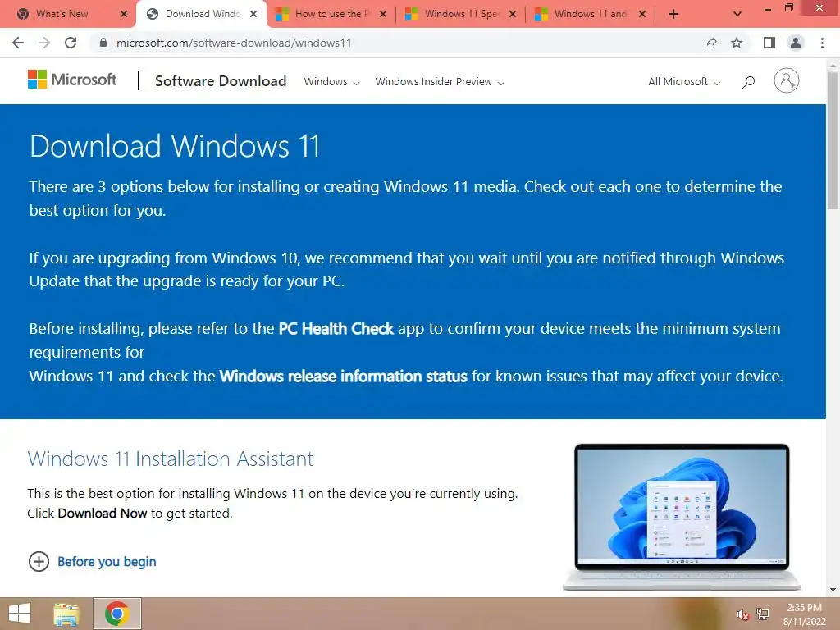Click the Before you begin link text

click(x=107, y=561)
